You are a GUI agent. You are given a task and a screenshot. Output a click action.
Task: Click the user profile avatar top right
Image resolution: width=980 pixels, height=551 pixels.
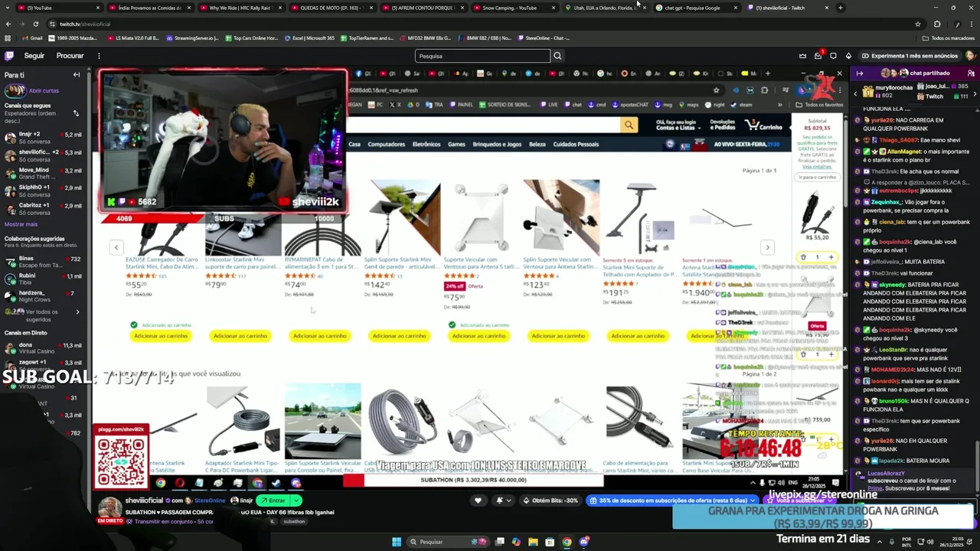pos(970,56)
